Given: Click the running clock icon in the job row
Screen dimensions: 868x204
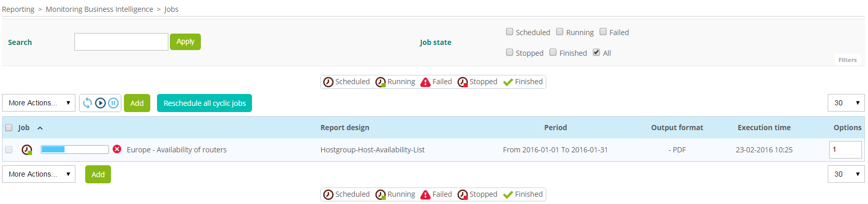Looking at the screenshot, I should tap(27, 150).
